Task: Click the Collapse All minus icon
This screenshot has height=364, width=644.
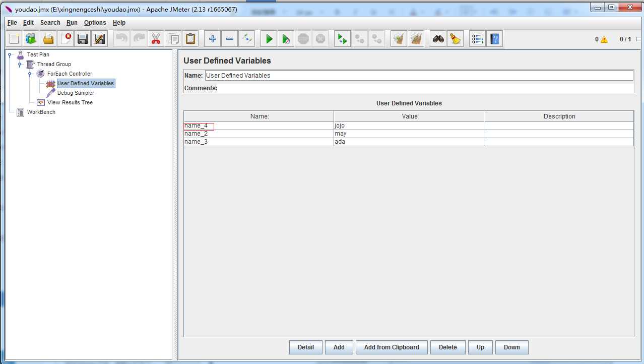Action: pos(230,39)
